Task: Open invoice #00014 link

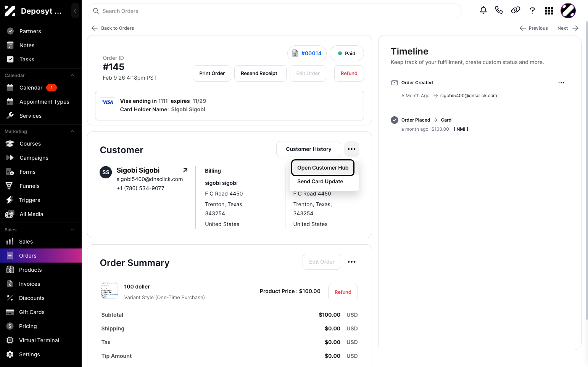Action: tap(307, 53)
